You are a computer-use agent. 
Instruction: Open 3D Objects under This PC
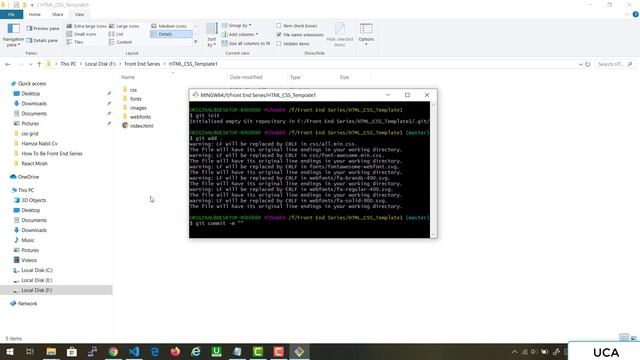click(33, 200)
